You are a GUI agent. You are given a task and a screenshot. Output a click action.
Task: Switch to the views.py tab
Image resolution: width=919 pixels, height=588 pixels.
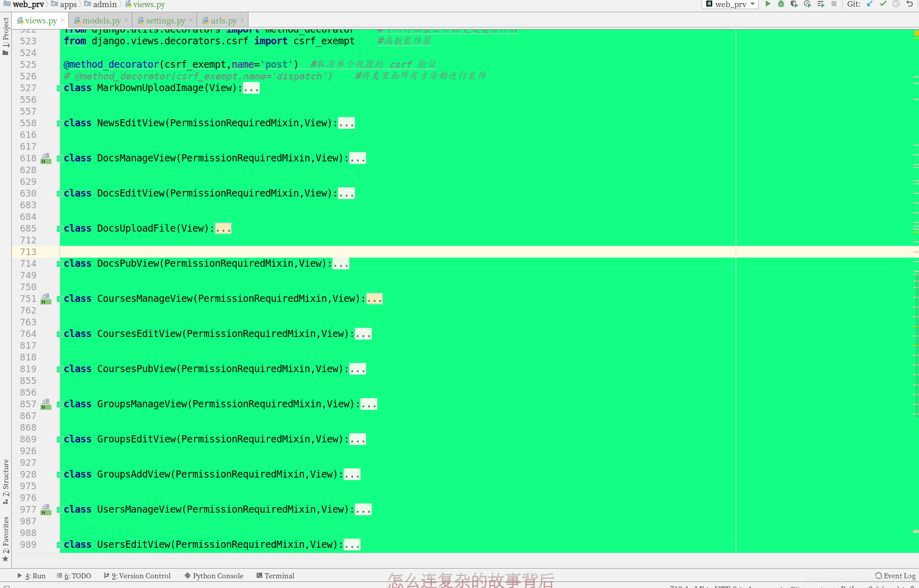41,20
